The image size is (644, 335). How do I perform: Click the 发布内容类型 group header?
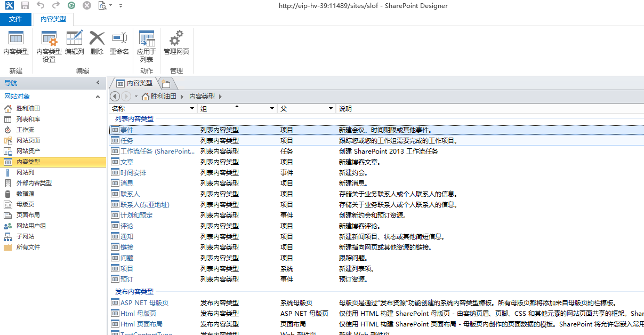point(134,292)
